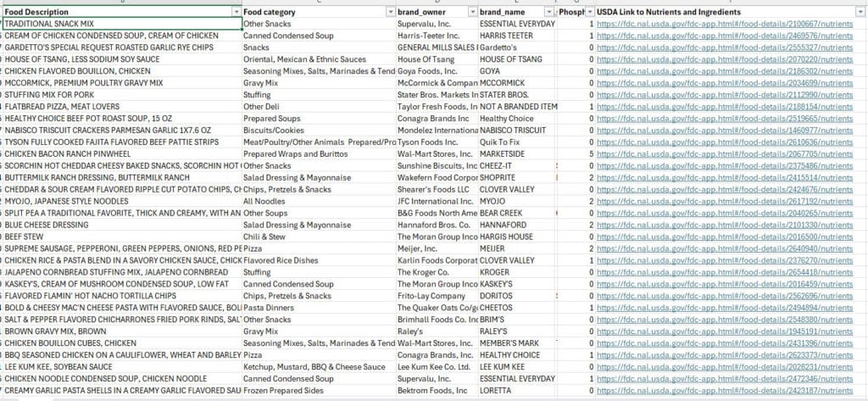Select the Chili & Stew category cell
The image size is (868, 401).
[x=319, y=237]
